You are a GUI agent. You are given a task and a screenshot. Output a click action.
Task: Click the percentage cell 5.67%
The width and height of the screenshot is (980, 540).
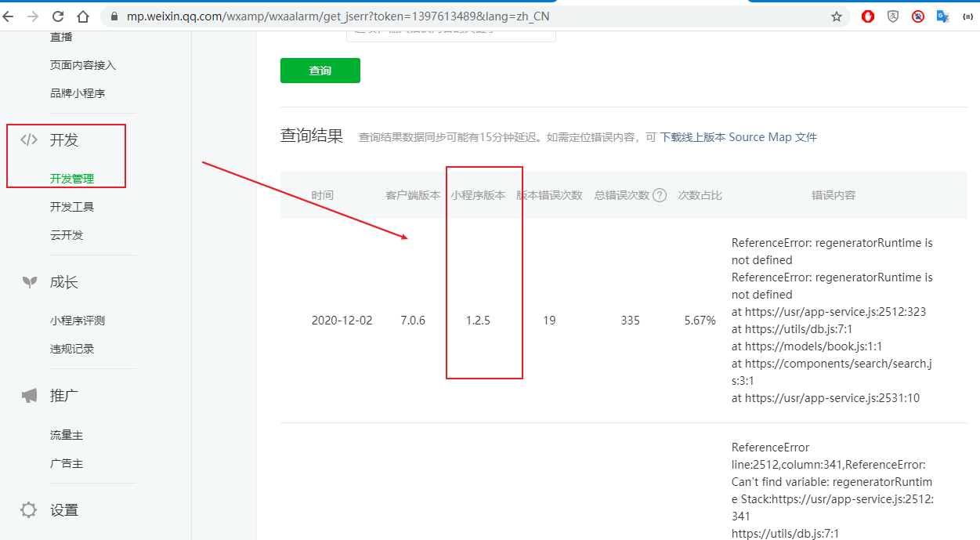pyautogui.click(x=700, y=321)
